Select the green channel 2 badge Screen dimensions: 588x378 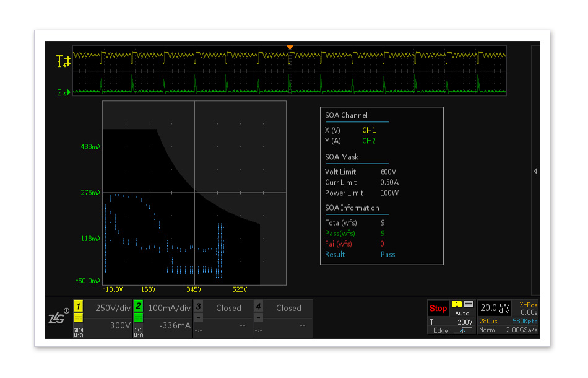(139, 306)
